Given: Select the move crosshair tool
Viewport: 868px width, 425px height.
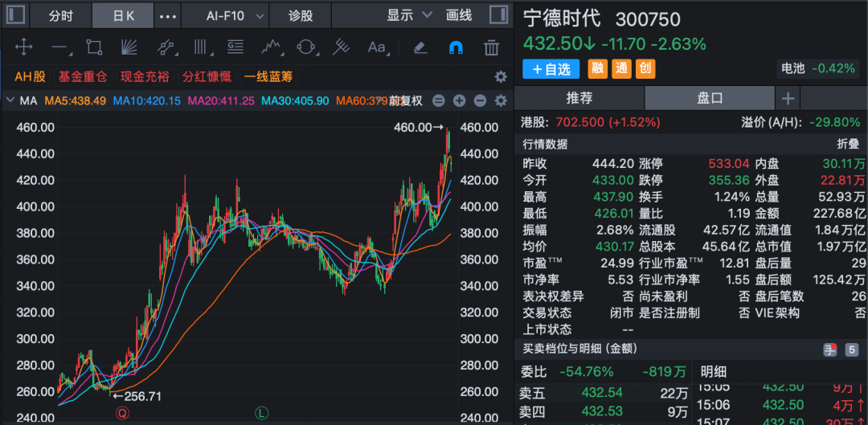Looking at the screenshot, I should pyautogui.click(x=24, y=47).
